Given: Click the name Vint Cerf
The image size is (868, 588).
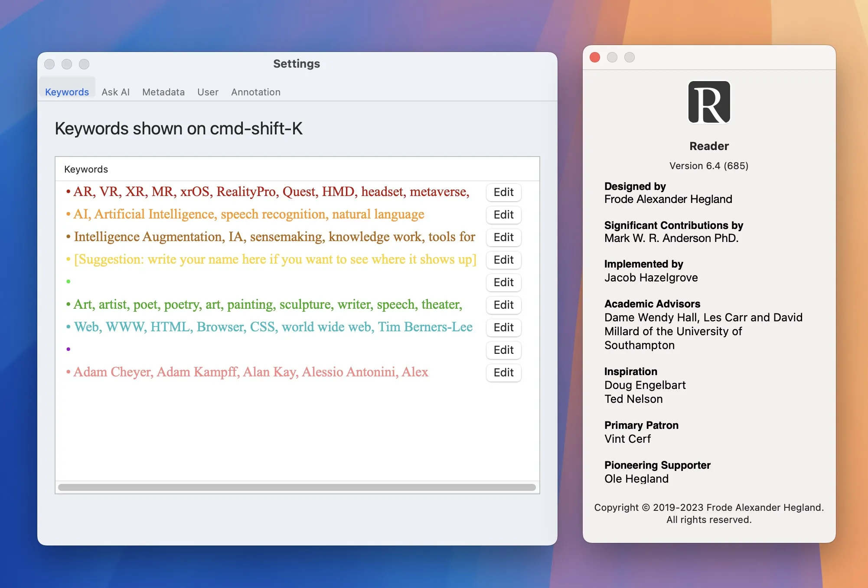Looking at the screenshot, I should [627, 439].
